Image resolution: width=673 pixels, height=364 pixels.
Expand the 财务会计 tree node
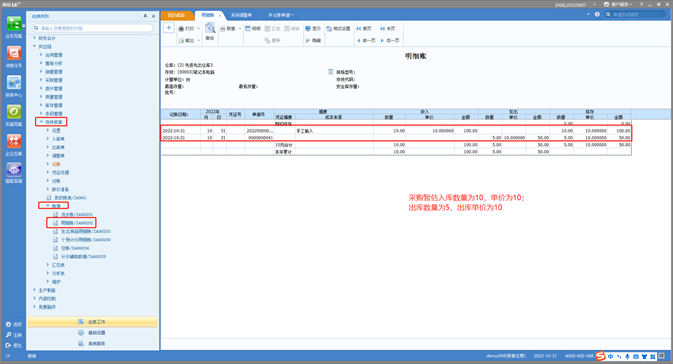(x=35, y=38)
